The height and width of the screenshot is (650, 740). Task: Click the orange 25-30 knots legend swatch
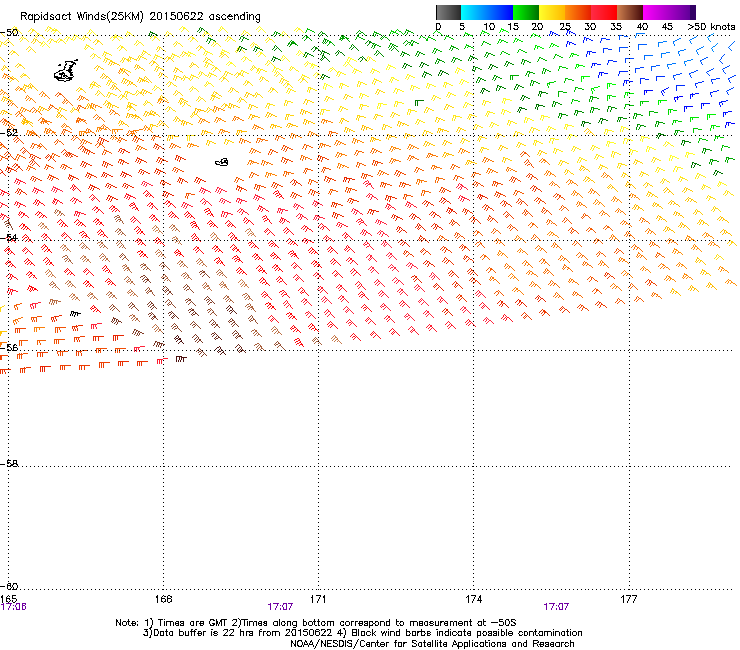point(578,12)
